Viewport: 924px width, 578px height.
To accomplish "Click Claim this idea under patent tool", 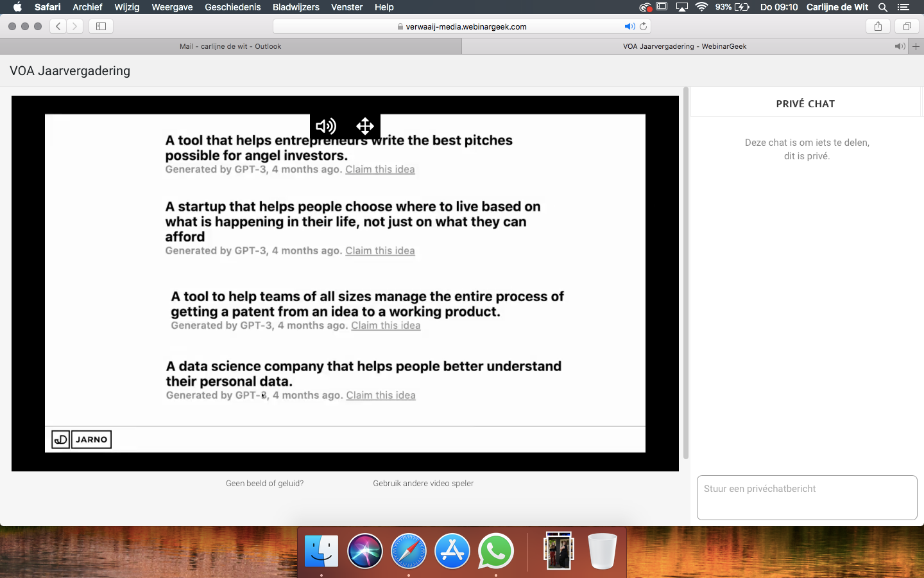I will coord(386,326).
